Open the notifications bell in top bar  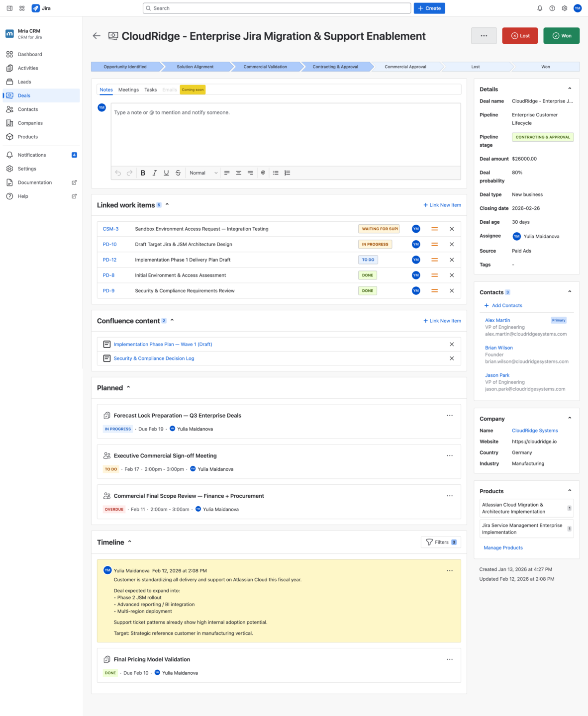pyautogui.click(x=540, y=8)
